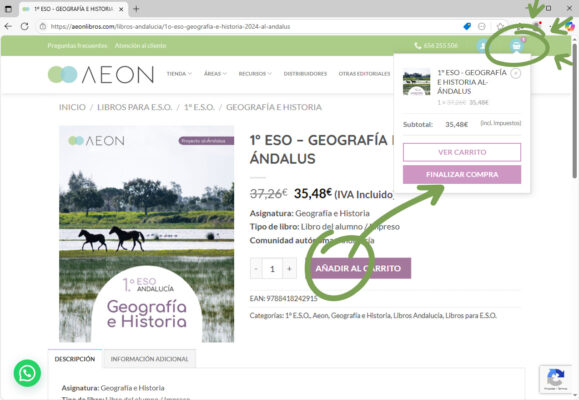579x400 pixels.
Task: Open the user account icon
Action: (483, 45)
